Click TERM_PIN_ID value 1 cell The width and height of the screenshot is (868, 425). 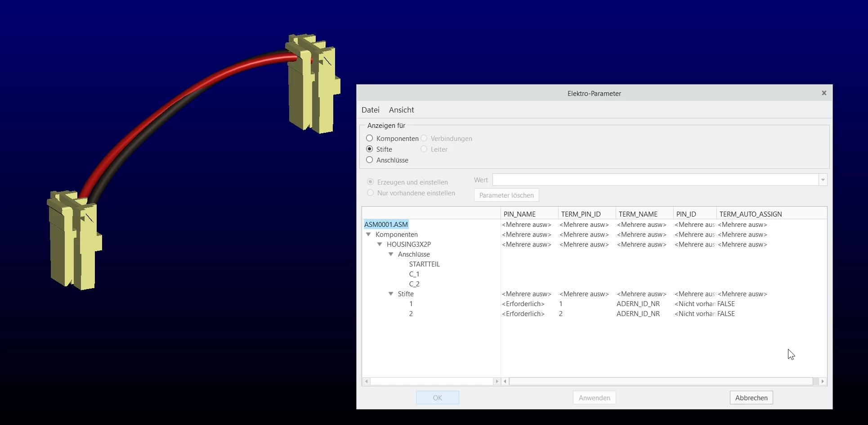click(x=561, y=304)
